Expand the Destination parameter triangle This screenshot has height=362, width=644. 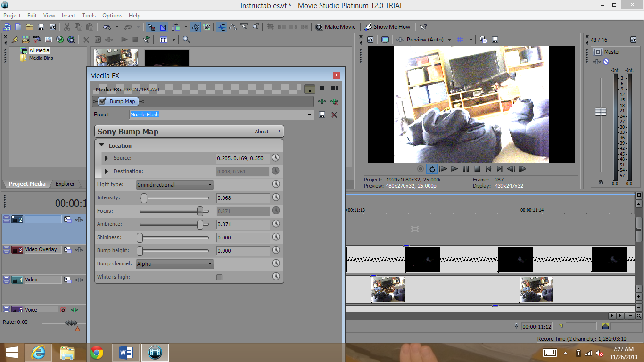(x=107, y=171)
